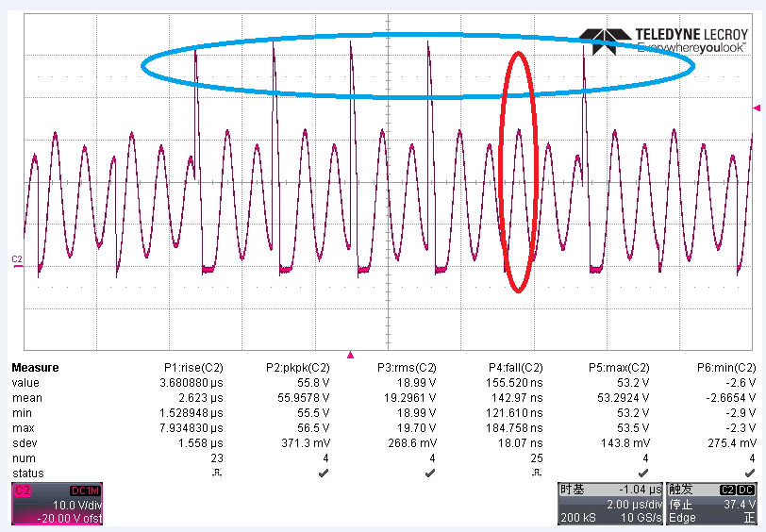Click the 371.3 mV pkpk sdev
This screenshot has height=532, width=766.
(x=306, y=443)
